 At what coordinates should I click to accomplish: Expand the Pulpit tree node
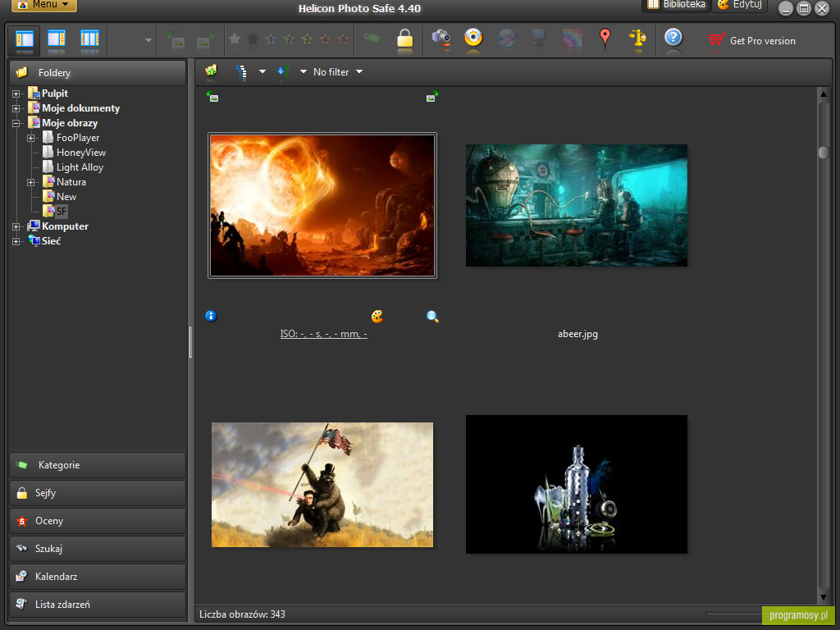[x=16, y=94]
